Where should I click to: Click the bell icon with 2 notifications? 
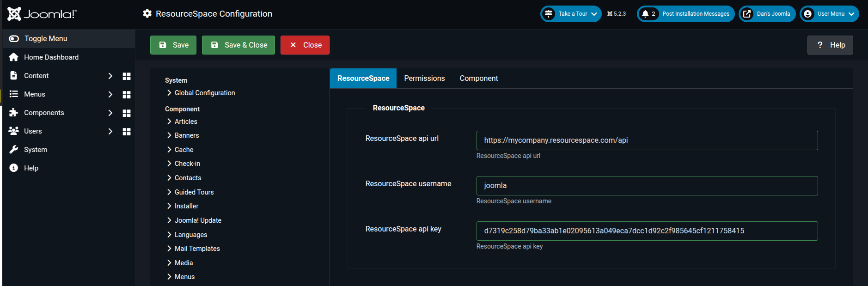point(645,14)
